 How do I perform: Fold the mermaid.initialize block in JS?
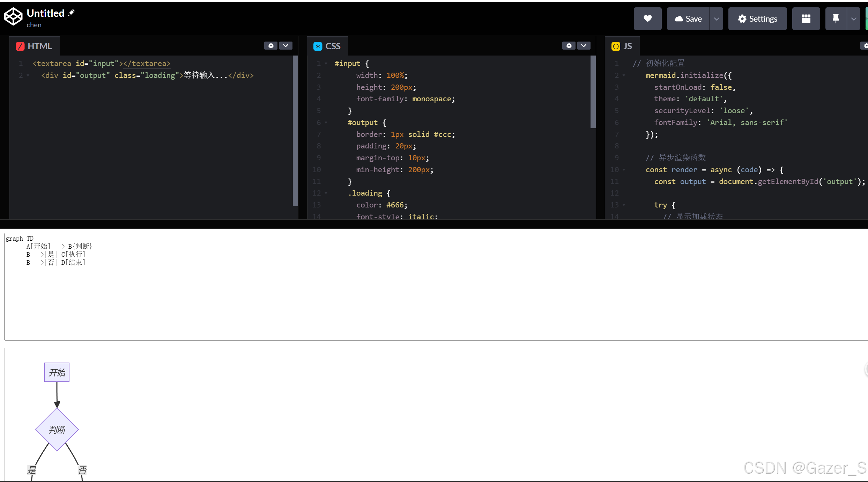point(624,75)
